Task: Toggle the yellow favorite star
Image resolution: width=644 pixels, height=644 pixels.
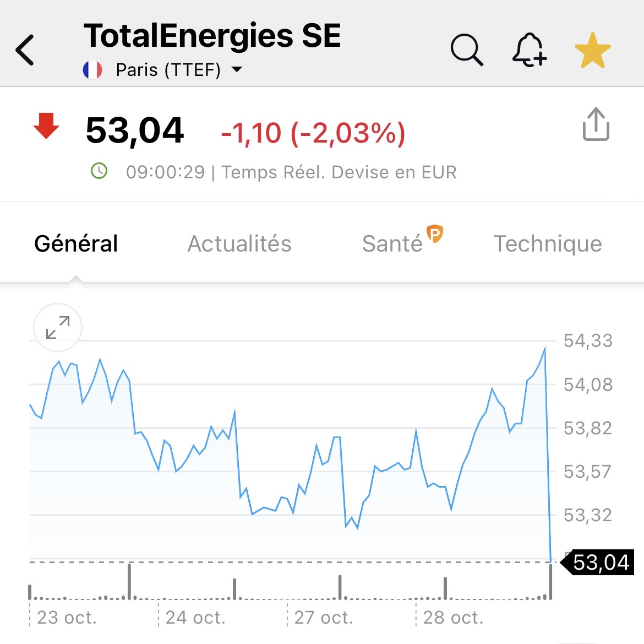Action: (592, 51)
